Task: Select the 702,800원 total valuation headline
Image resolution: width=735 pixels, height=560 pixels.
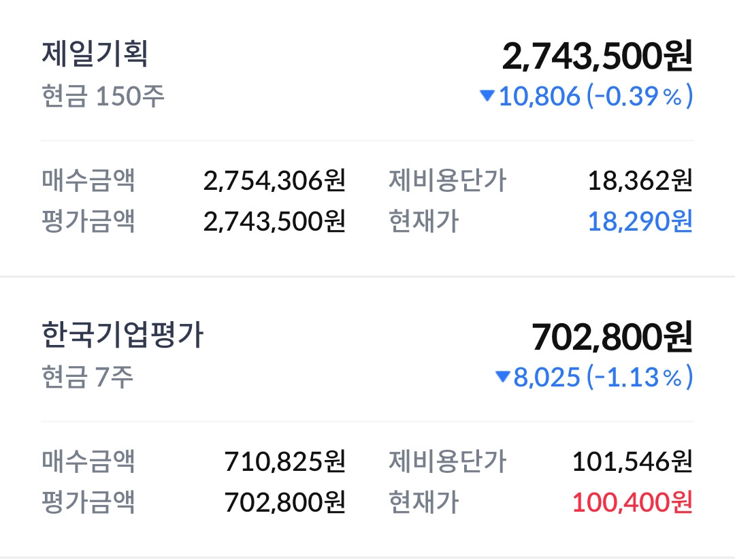Action: pos(612,337)
